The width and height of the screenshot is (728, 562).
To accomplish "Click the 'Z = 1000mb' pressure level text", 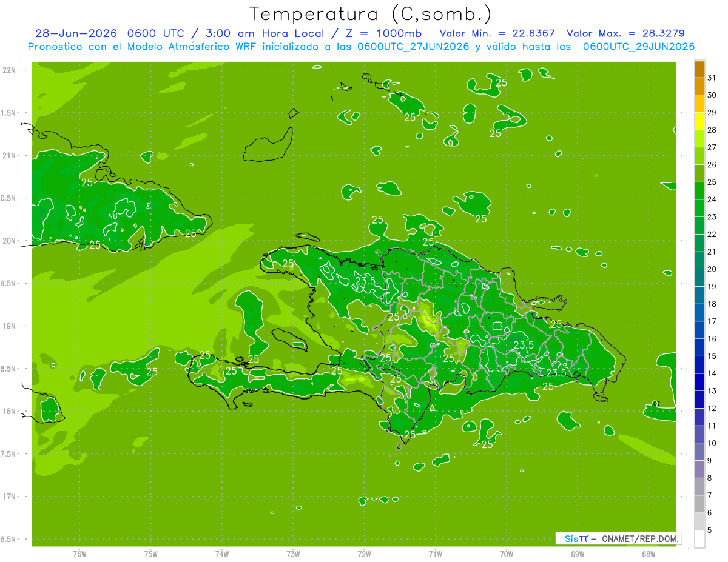I will [x=384, y=33].
